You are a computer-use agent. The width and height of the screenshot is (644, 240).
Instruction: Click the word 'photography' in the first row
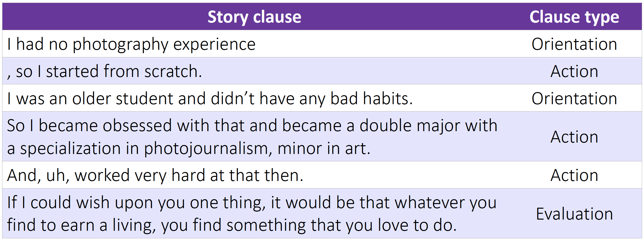120,45
